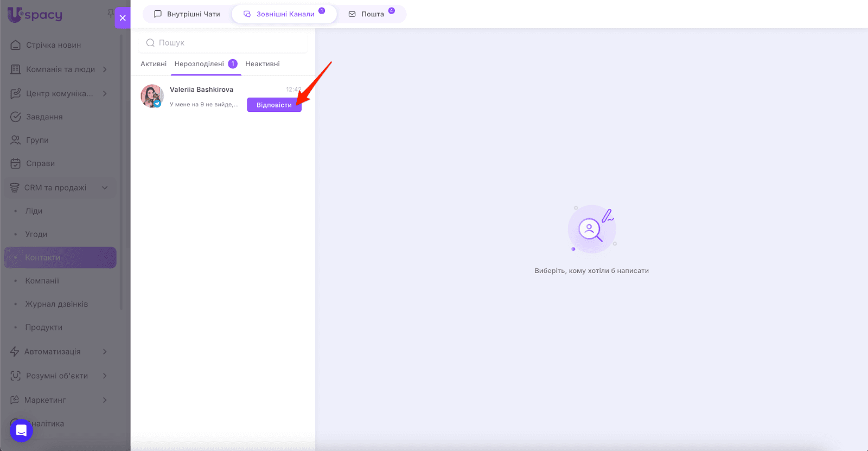Viewport: 868px width, 451px height.
Task: Open the support chat widget bubble
Action: (x=21, y=431)
